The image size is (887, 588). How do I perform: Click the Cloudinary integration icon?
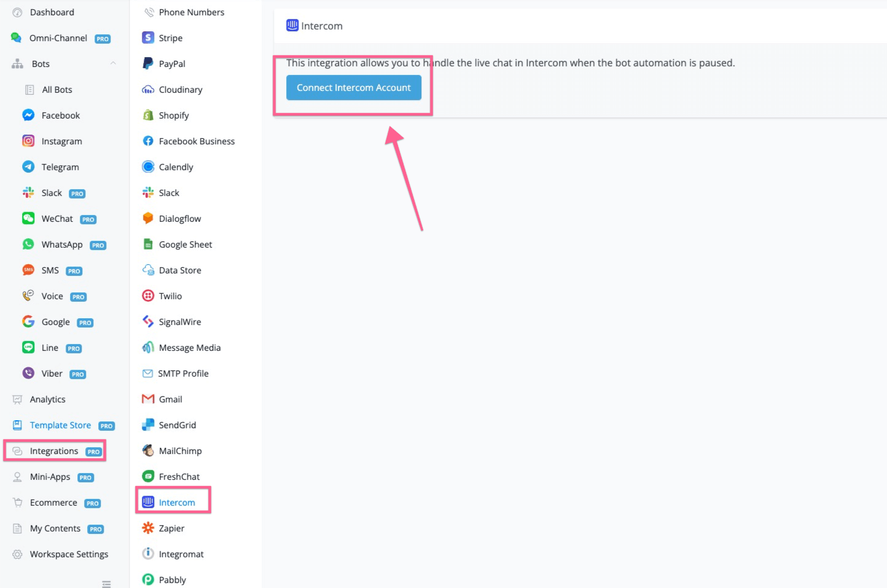(x=148, y=89)
